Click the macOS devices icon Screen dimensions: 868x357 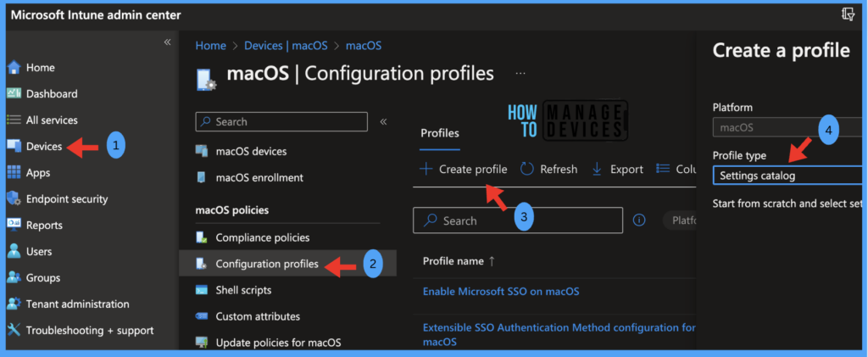pyautogui.click(x=202, y=151)
